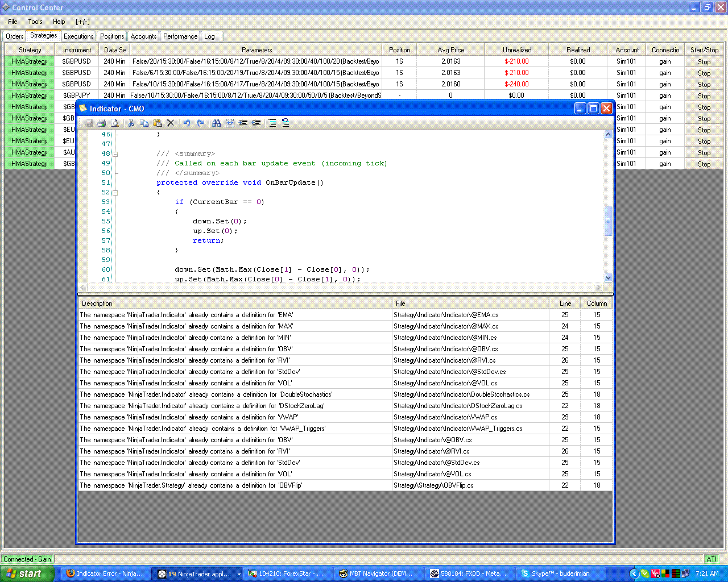
Task: Select the error row for 'DStochZeroLag'
Action: pos(345,406)
